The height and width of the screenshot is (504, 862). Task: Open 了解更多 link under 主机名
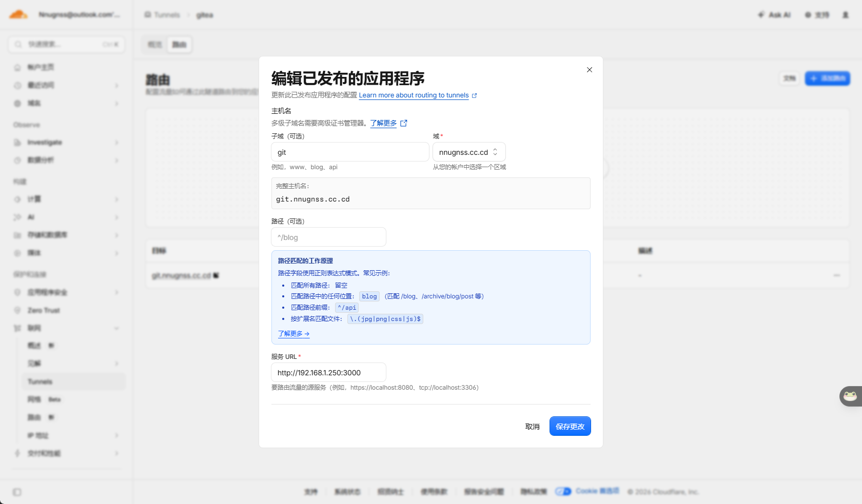coord(383,123)
